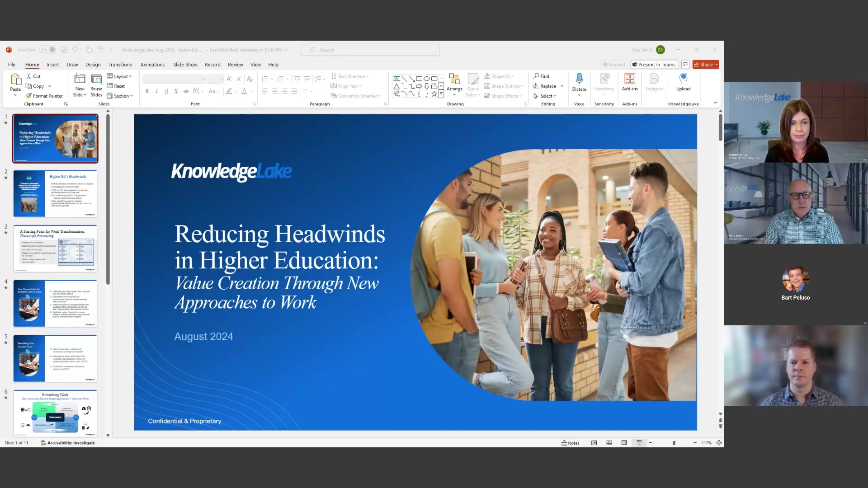Open the Add-ins icon
868x488 pixels.
[x=630, y=79]
